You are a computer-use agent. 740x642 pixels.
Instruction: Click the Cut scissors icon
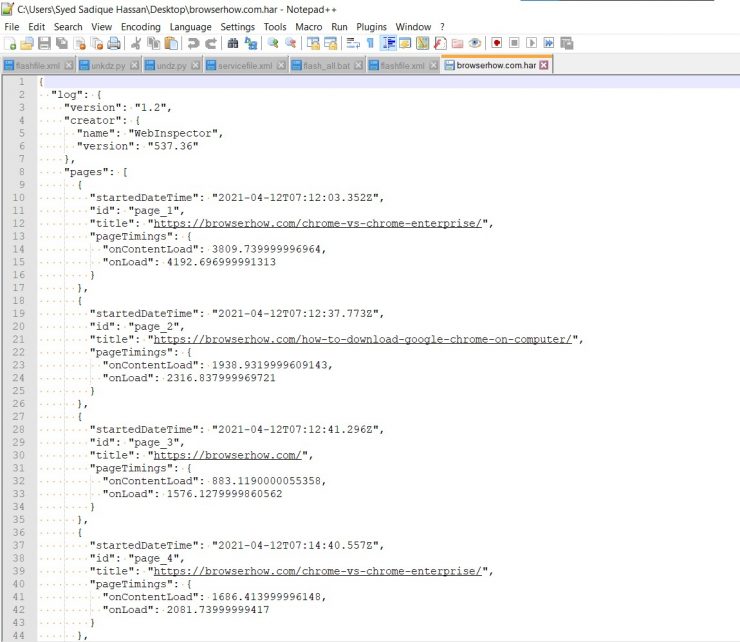coord(136,44)
